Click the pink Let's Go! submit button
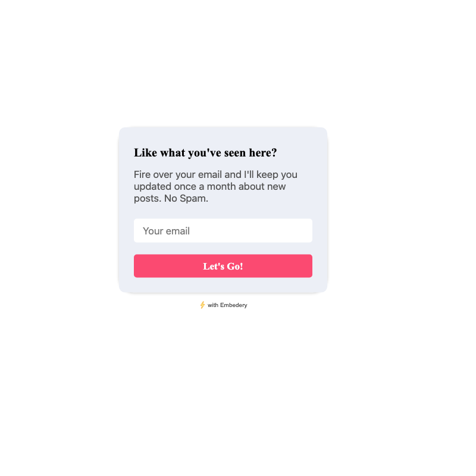Image resolution: width=476 pixels, height=476 pixels. [x=223, y=266]
